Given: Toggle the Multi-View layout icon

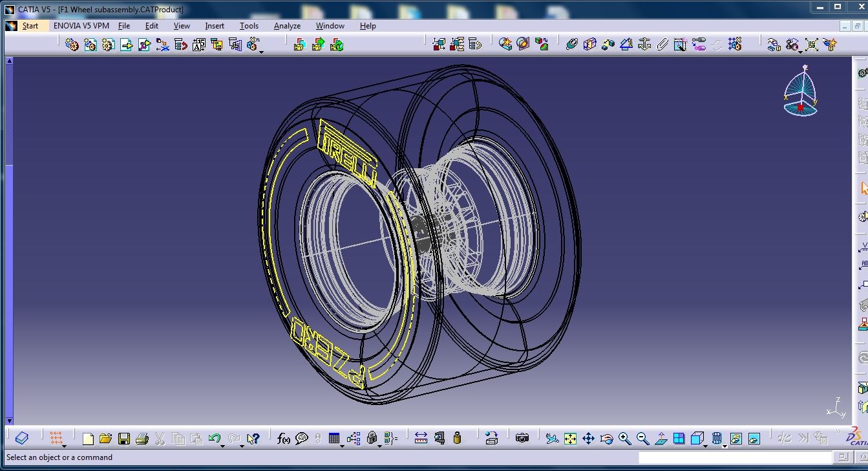Looking at the screenshot, I should (x=679, y=439).
